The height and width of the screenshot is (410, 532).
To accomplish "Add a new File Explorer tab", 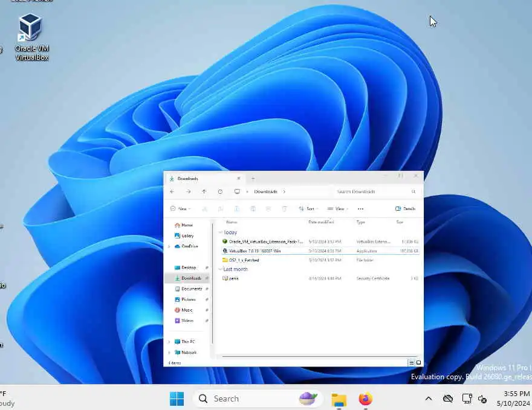I will tap(253, 178).
